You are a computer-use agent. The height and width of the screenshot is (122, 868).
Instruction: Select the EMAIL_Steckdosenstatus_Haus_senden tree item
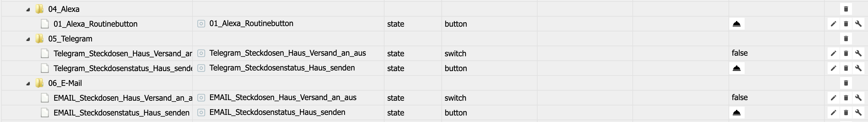(121, 113)
